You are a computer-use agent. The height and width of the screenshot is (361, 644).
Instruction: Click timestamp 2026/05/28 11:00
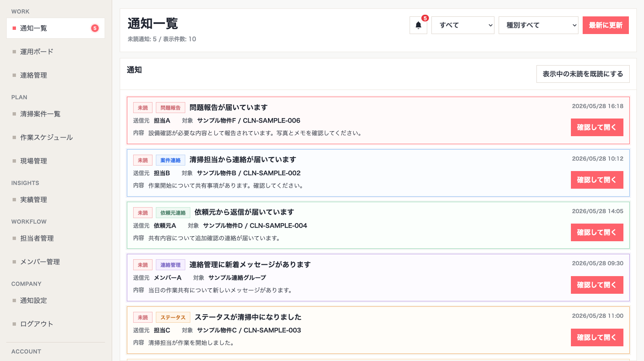click(x=597, y=316)
